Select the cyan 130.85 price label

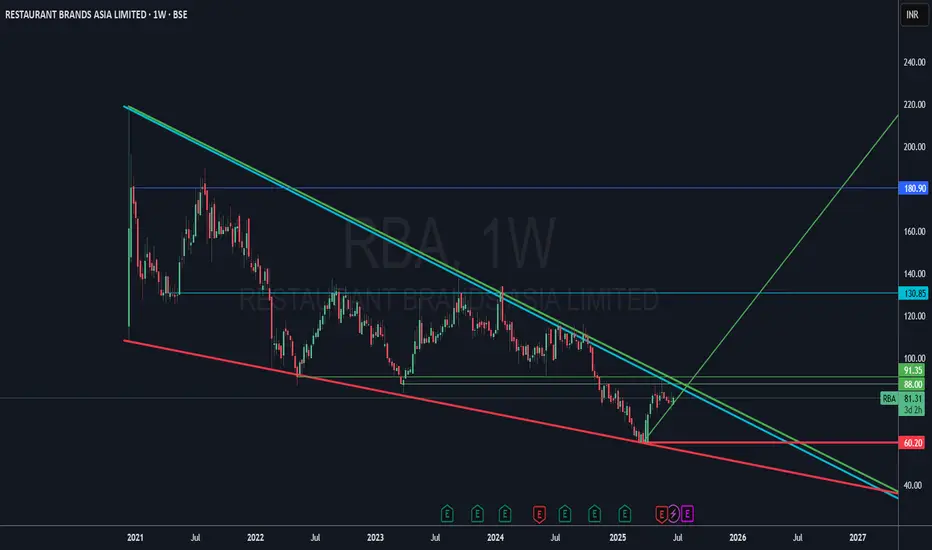coord(914,293)
